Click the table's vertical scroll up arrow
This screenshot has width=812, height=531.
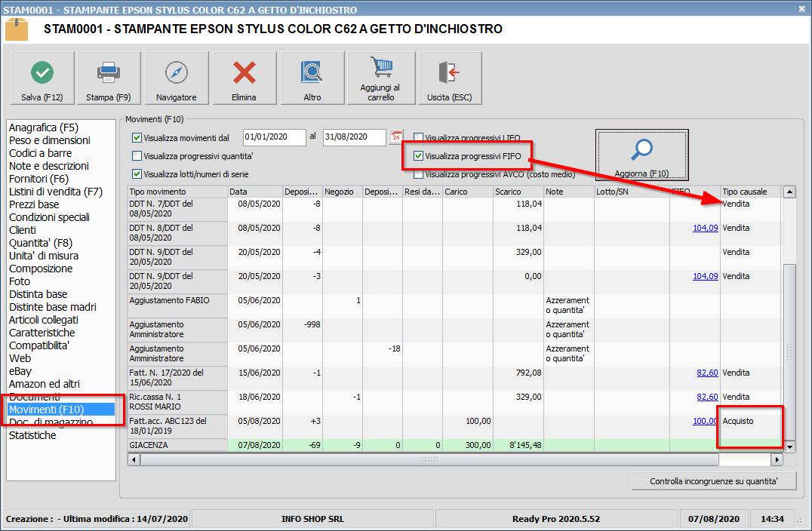(x=789, y=192)
